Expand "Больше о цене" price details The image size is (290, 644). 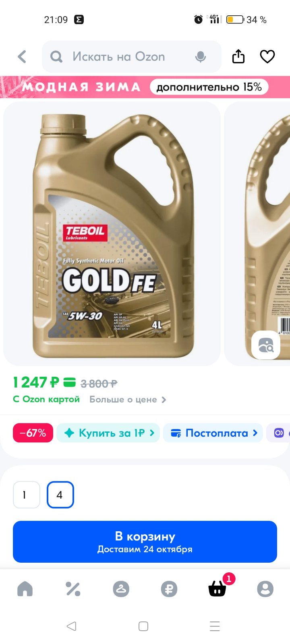(128, 400)
